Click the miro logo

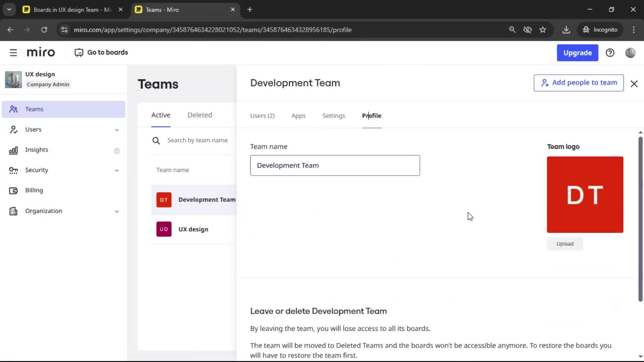coord(41,53)
